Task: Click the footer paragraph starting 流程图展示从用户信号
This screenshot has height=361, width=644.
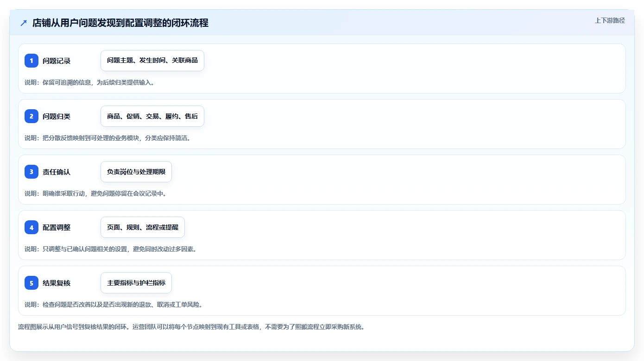Action: tap(191, 327)
